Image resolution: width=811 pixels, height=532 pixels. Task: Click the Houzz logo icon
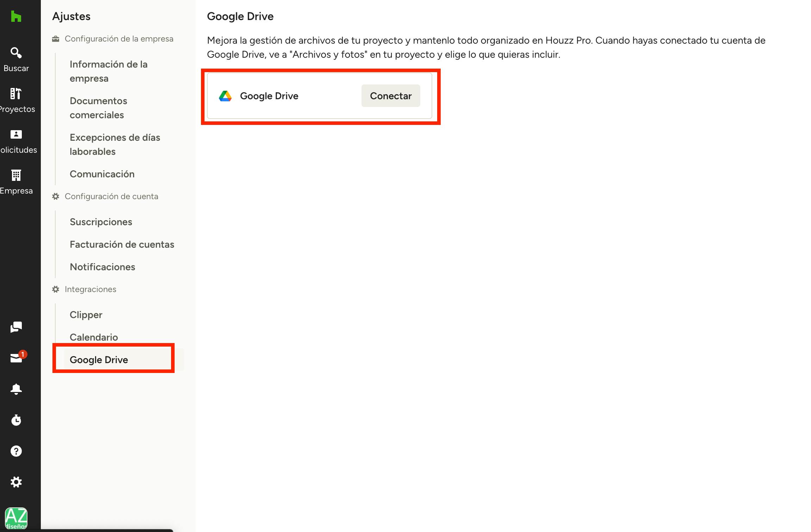(16, 16)
